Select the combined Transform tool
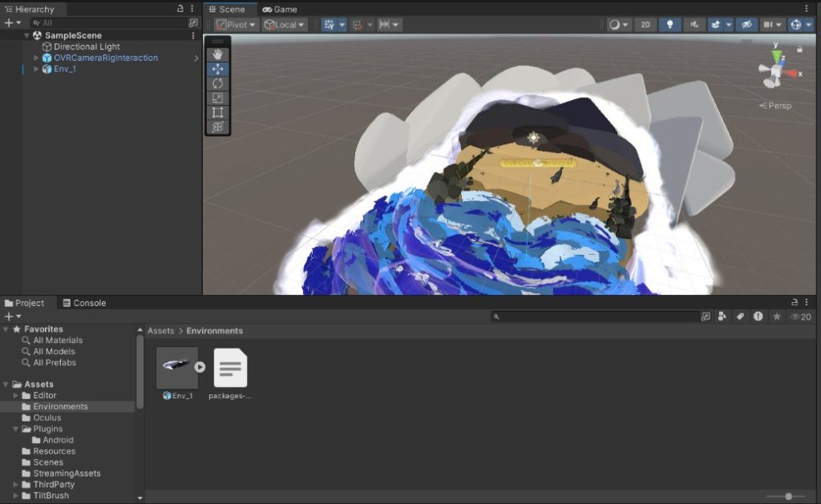821x504 pixels. pos(217,127)
